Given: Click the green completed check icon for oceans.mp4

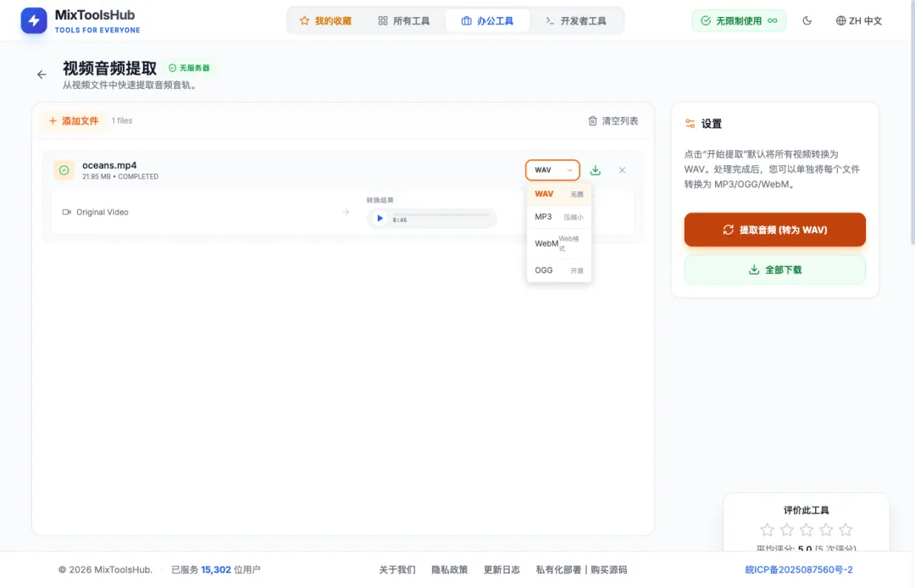Looking at the screenshot, I should (x=64, y=170).
